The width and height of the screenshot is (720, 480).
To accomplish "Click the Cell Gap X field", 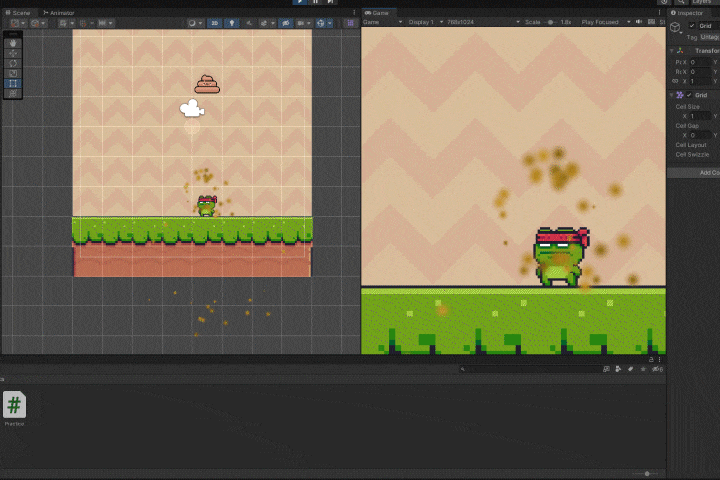I will tap(700, 135).
